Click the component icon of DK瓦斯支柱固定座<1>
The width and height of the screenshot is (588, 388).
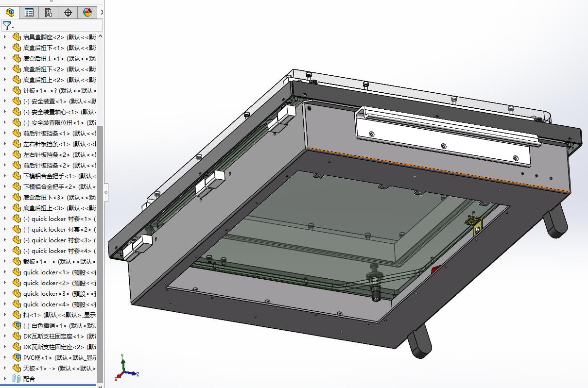tap(17, 336)
